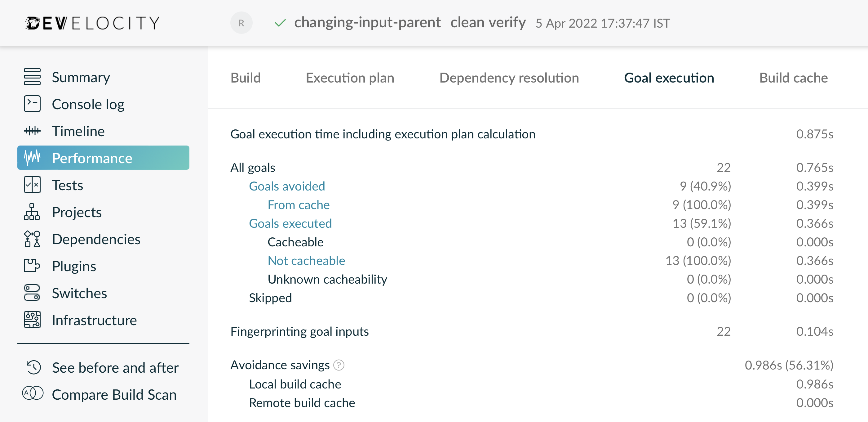The image size is (868, 422).
Task: Open the Switches section
Action: 79,293
